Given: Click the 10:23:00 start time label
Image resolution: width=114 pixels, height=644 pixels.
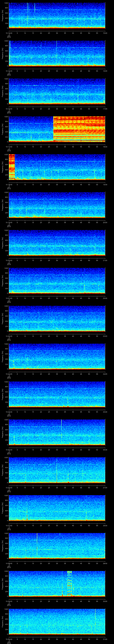Looking at the screenshot, I should [x=9, y=374].
